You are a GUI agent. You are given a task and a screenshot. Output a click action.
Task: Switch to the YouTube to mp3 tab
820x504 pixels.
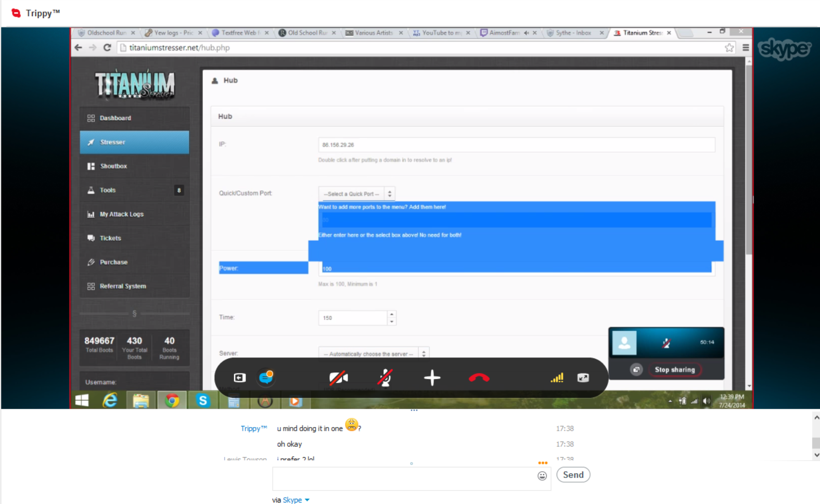(x=441, y=33)
